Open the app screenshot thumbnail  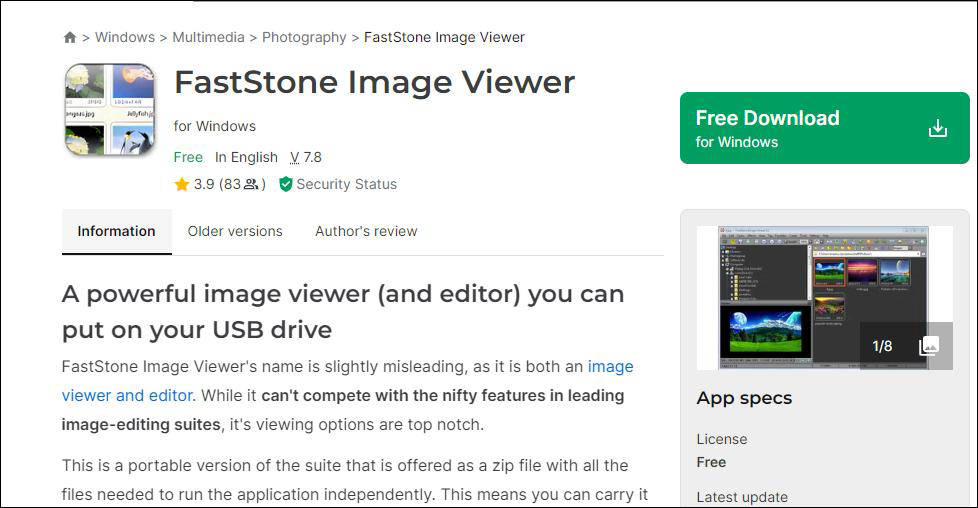[825, 298]
